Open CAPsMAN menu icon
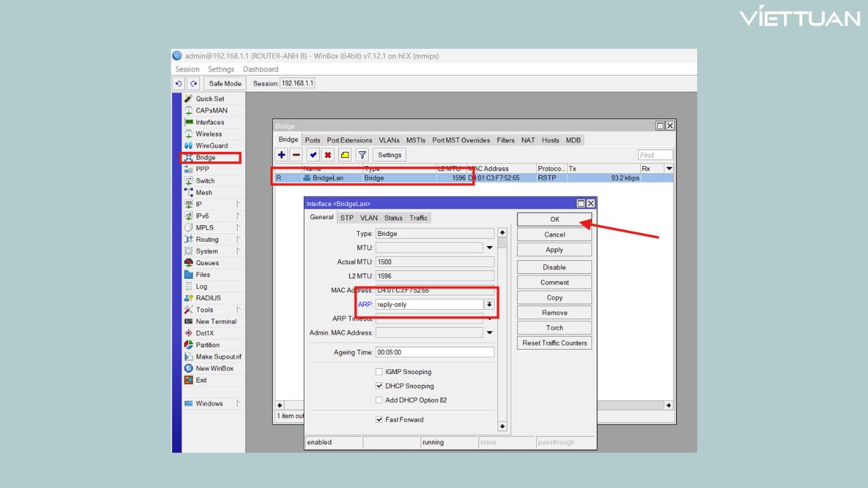The width and height of the screenshot is (868, 488). click(x=189, y=110)
